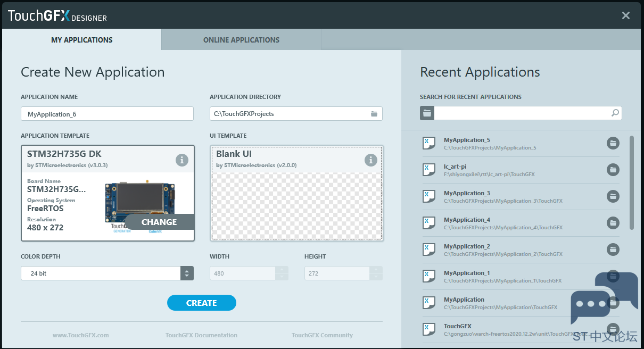Click the Height stepper arrows

click(376, 273)
